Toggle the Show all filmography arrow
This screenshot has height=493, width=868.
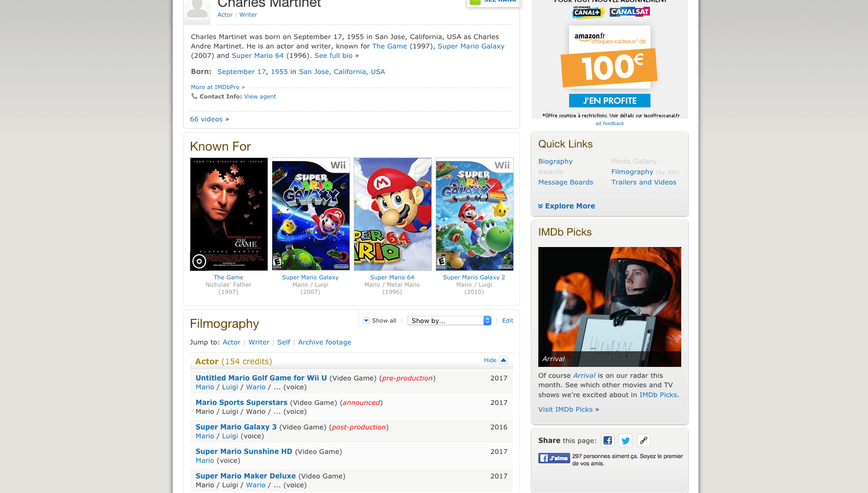click(366, 321)
